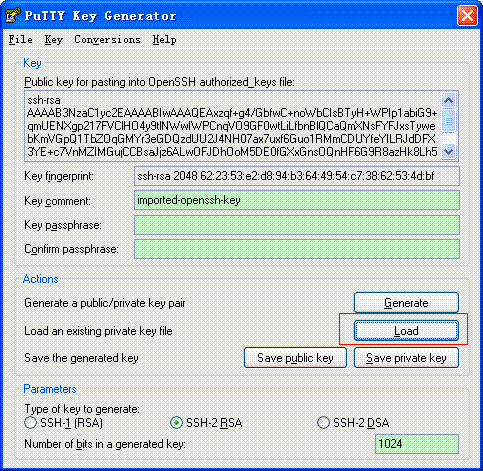Click the 'Key fingerprint:' label
Image resolution: width=483 pixels, height=471 pixels.
point(59,176)
